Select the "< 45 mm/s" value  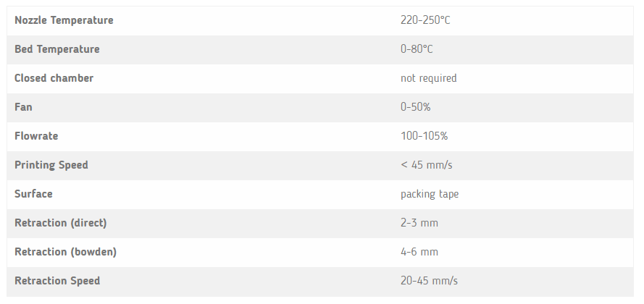point(426,165)
